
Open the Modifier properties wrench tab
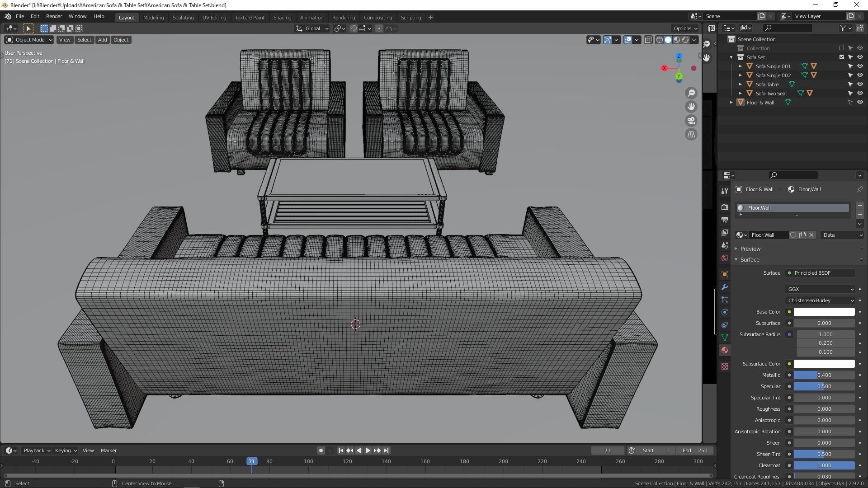725,287
